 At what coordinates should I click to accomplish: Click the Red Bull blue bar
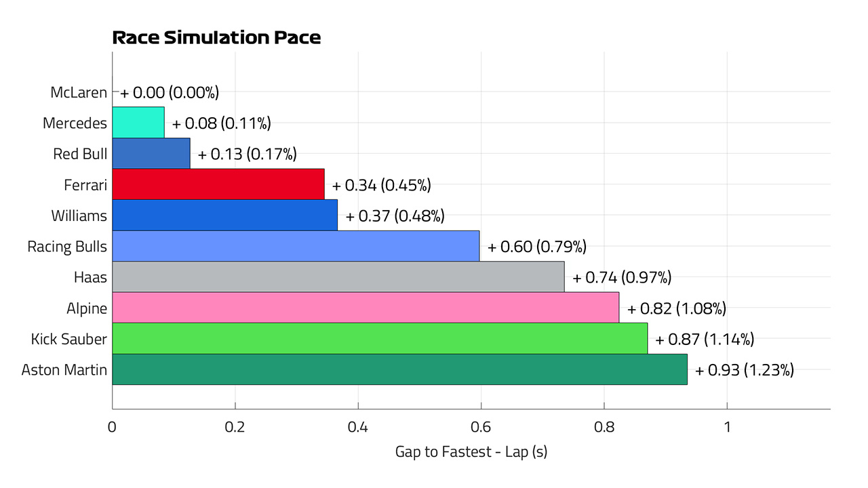pyautogui.click(x=151, y=153)
